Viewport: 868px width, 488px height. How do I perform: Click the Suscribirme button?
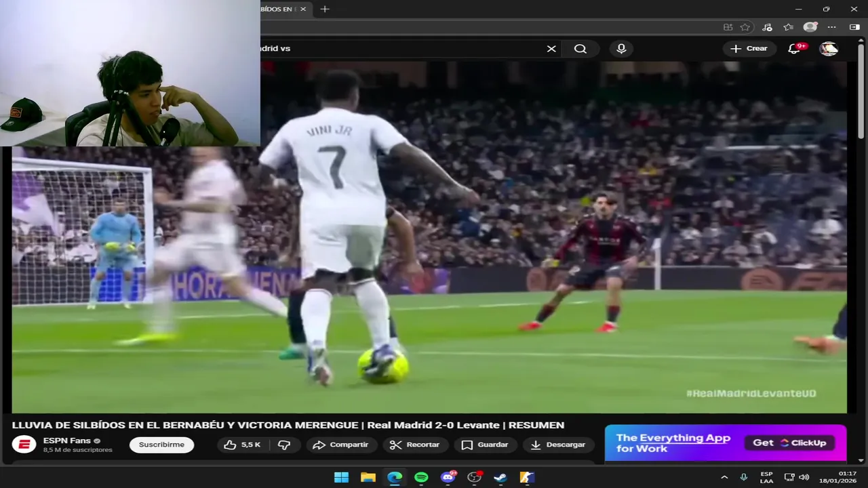point(161,445)
